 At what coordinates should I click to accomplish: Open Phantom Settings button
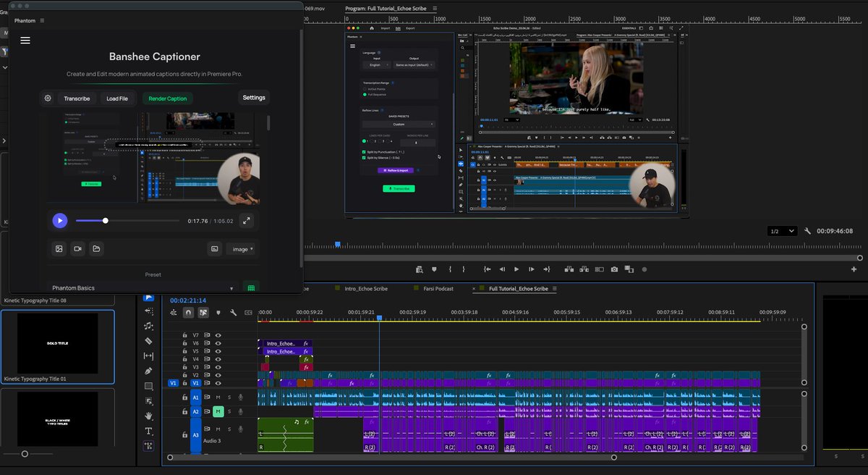(254, 98)
